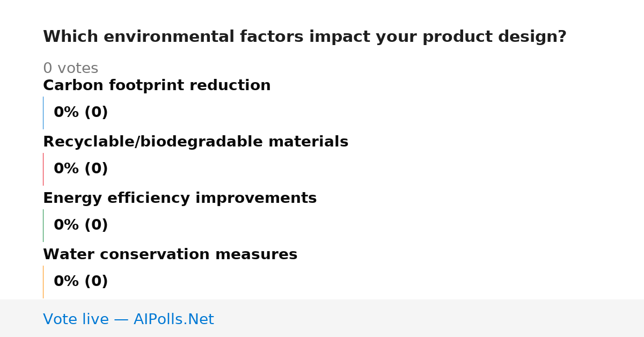644x337 pixels.
Task: Click the red bar under Recyclable/biodegradable materials
Action: (x=43, y=169)
